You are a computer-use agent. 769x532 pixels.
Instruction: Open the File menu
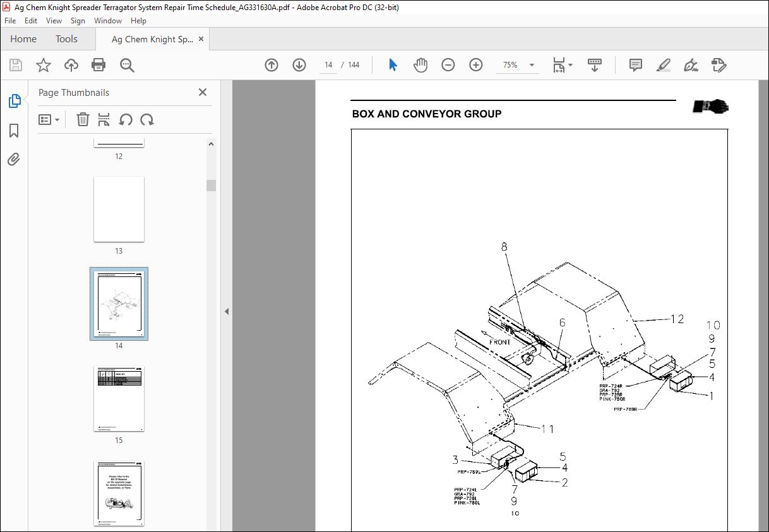click(10, 21)
